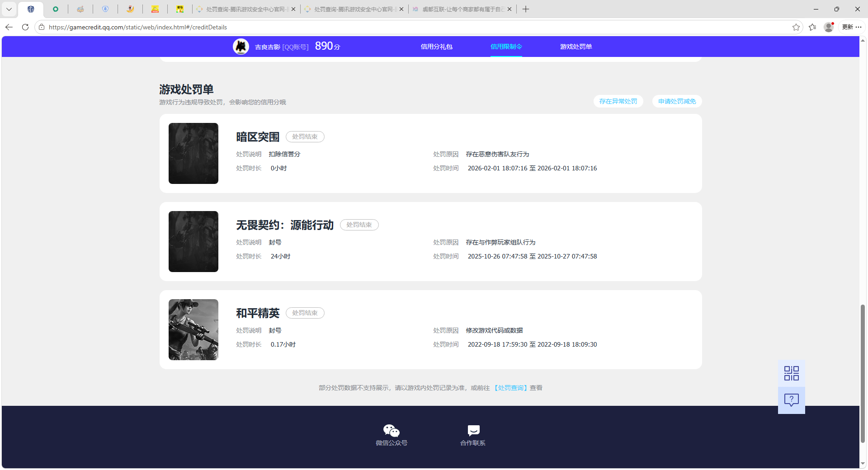Click the page vertical scrollbar thumb
Screen dimensions: 868x470
[x=863, y=374]
